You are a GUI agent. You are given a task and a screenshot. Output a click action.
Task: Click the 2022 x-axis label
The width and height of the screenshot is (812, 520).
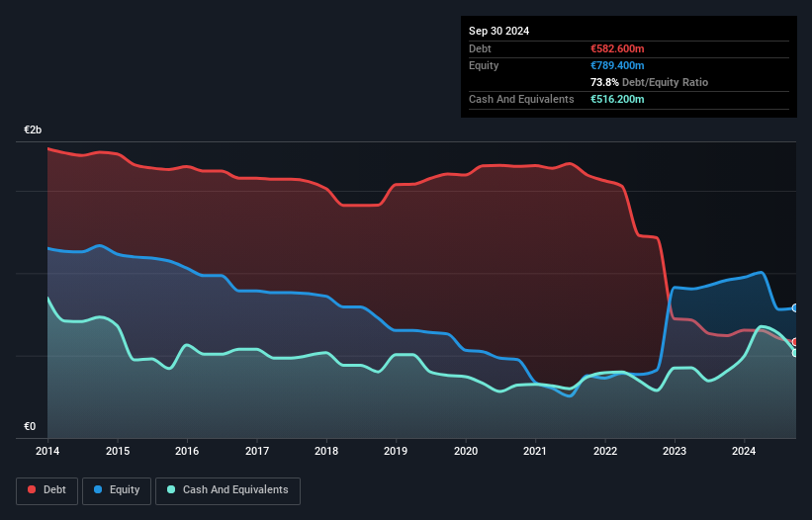tap(605, 451)
